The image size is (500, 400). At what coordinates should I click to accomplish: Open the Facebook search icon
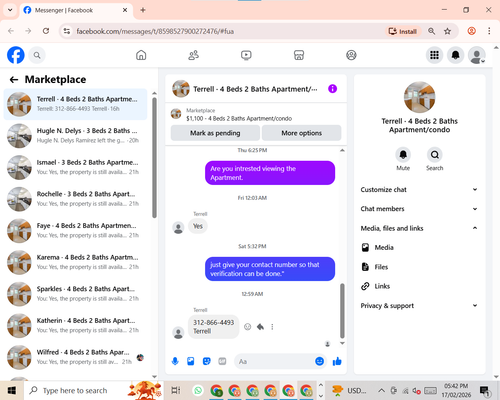tap(37, 55)
